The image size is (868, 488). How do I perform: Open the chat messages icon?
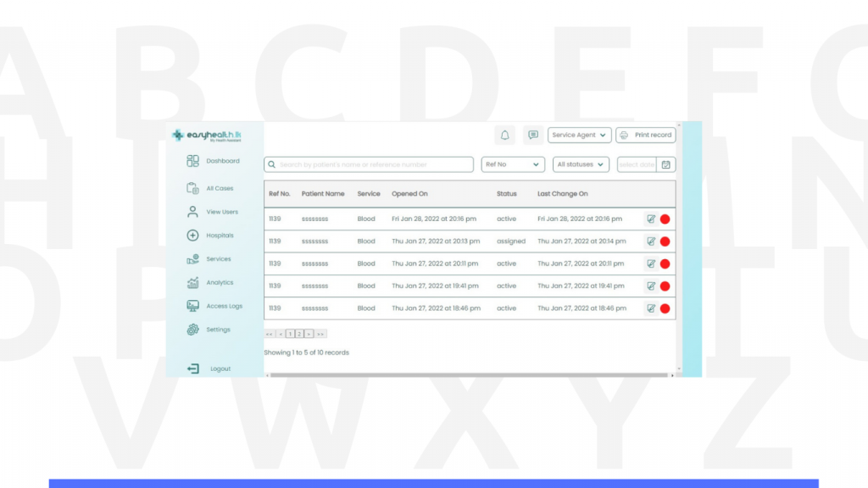coord(532,135)
